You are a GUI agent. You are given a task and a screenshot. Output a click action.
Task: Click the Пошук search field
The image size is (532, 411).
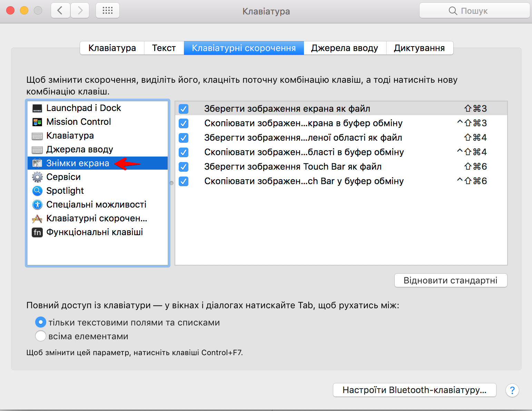474,11
